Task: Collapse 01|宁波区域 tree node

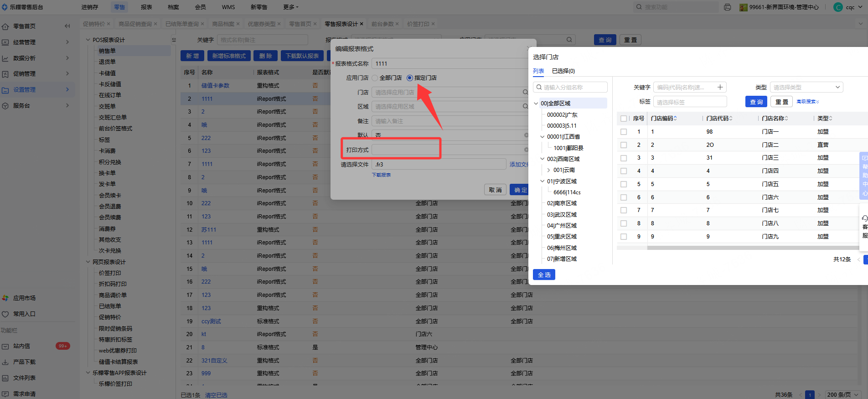Action: 542,181
